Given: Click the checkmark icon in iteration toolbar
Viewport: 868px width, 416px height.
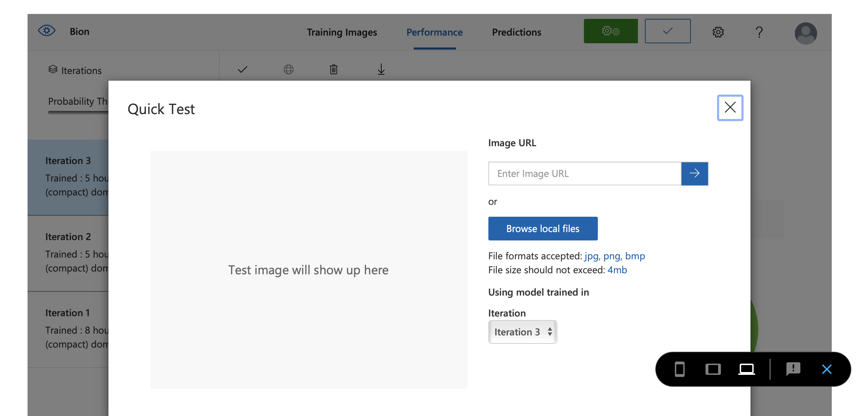Looking at the screenshot, I should (242, 69).
